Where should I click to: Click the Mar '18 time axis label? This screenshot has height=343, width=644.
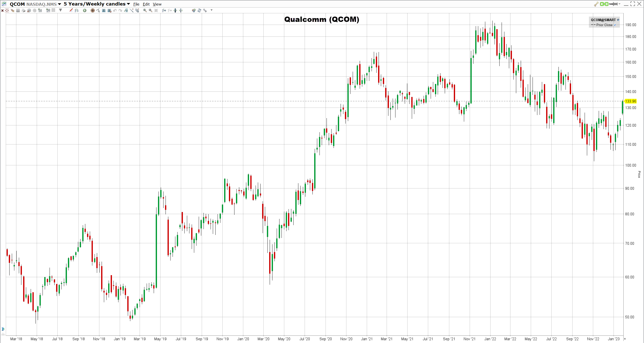pyautogui.click(x=16, y=339)
